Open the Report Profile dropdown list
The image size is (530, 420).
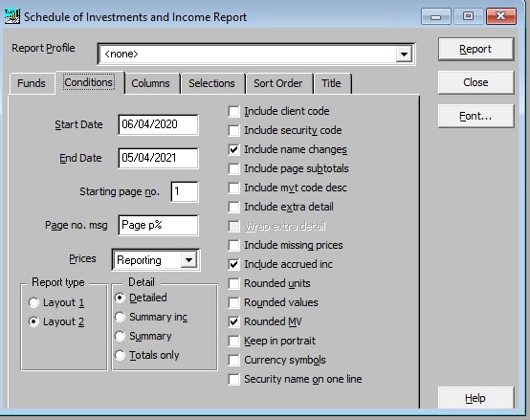404,55
